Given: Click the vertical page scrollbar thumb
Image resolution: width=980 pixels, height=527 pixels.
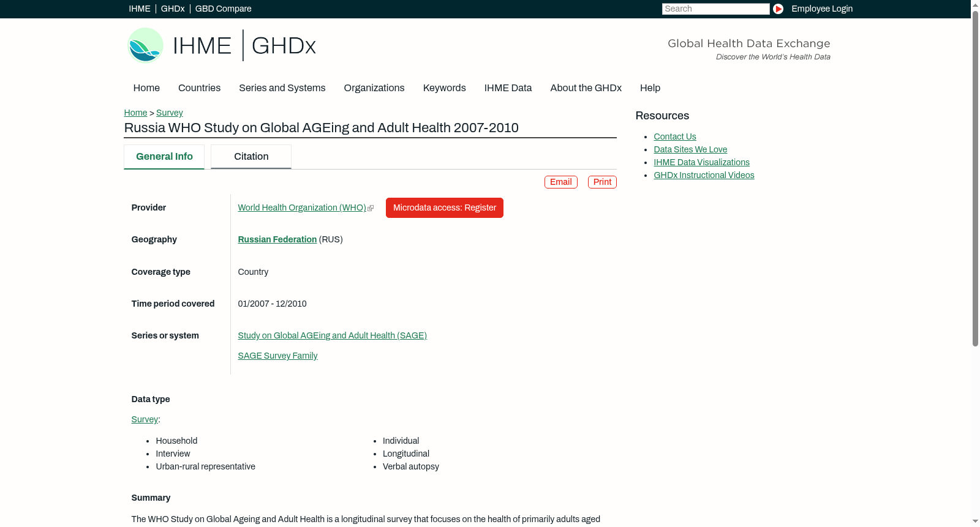Looking at the screenshot, I should pyautogui.click(x=975, y=179).
